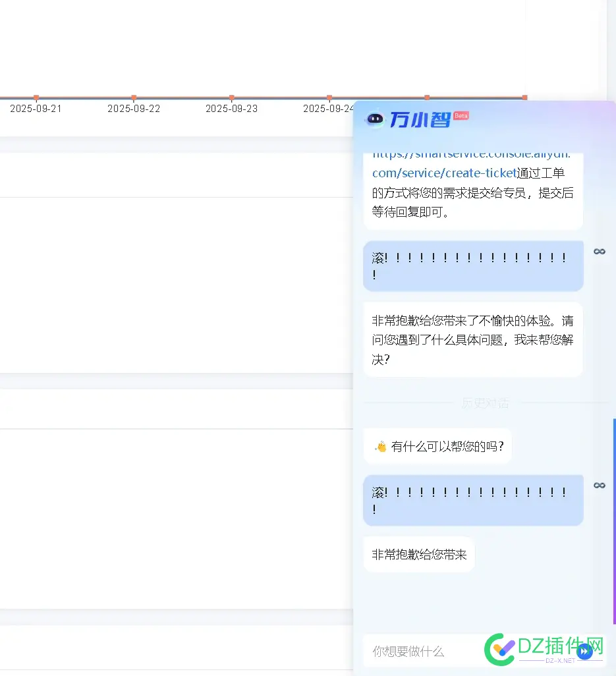Click the partial reply 非常抱歉给您带来

[419, 554]
